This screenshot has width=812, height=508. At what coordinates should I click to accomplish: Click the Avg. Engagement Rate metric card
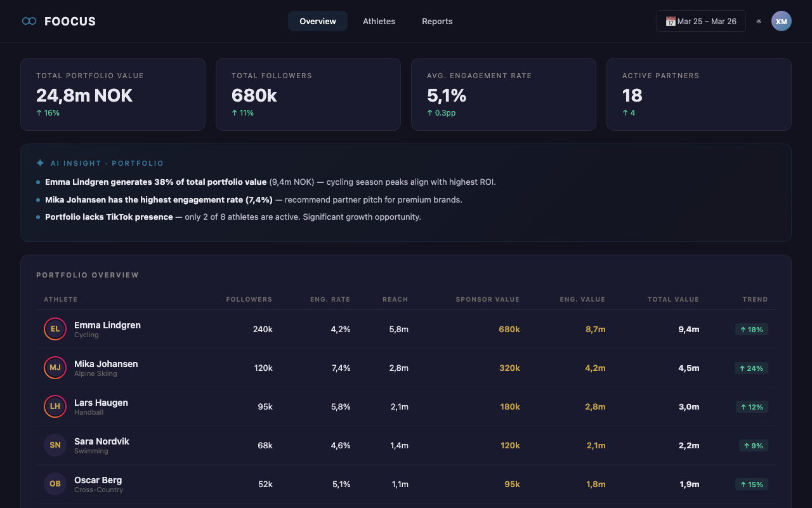[x=503, y=94]
